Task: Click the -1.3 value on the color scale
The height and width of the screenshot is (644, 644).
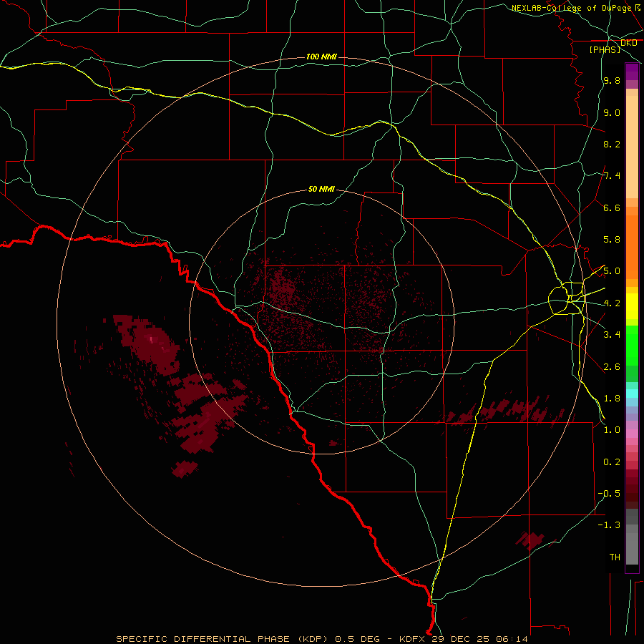Action: [609, 525]
